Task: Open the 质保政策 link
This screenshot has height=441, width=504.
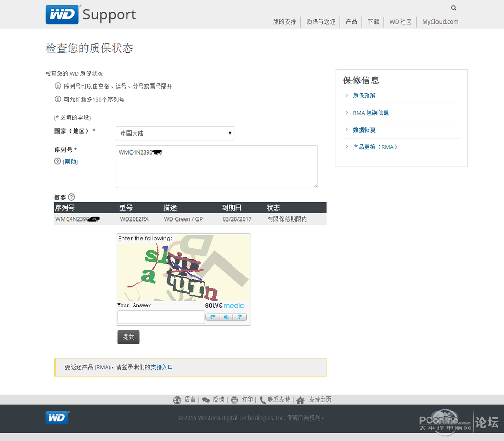Action: (x=364, y=96)
